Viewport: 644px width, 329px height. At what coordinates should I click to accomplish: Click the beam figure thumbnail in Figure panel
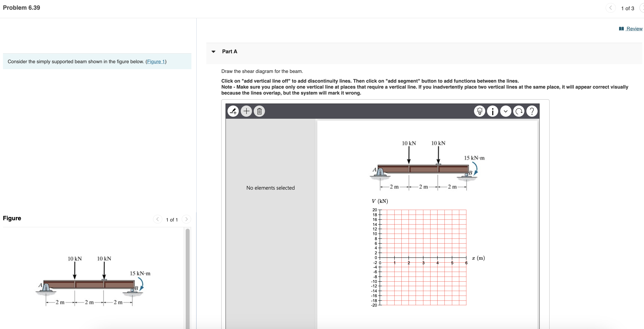click(93, 281)
